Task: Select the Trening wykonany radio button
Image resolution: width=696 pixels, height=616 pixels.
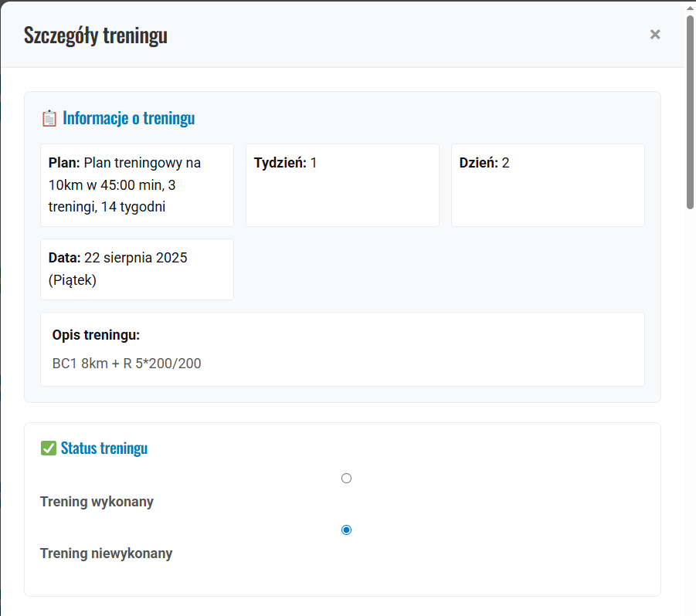Action: coord(346,479)
